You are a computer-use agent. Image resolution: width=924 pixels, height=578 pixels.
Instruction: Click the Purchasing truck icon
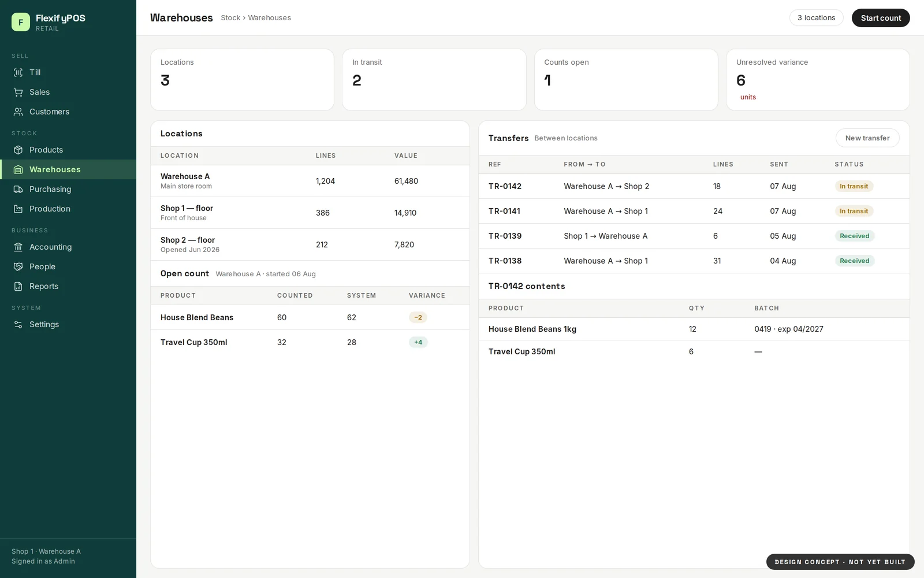18,189
